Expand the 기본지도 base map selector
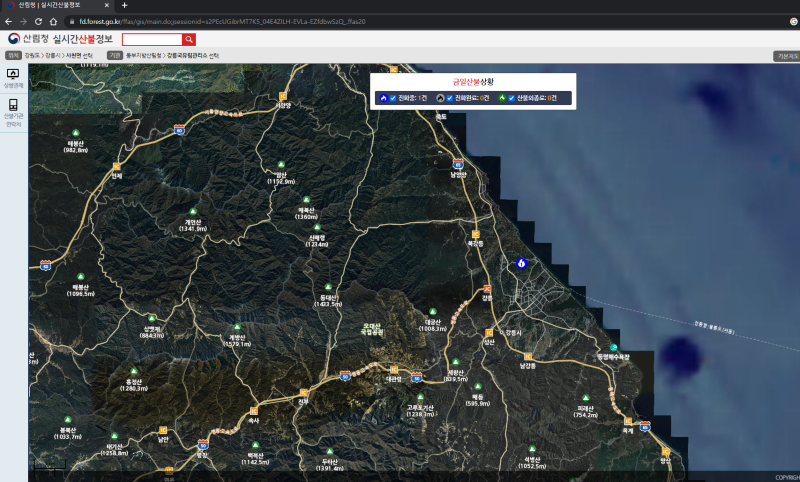The height and width of the screenshot is (482, 800). (786, 56)
